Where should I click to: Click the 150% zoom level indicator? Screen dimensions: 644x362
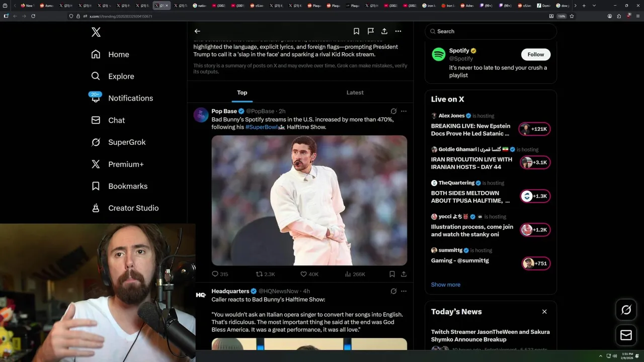(561, 16)
